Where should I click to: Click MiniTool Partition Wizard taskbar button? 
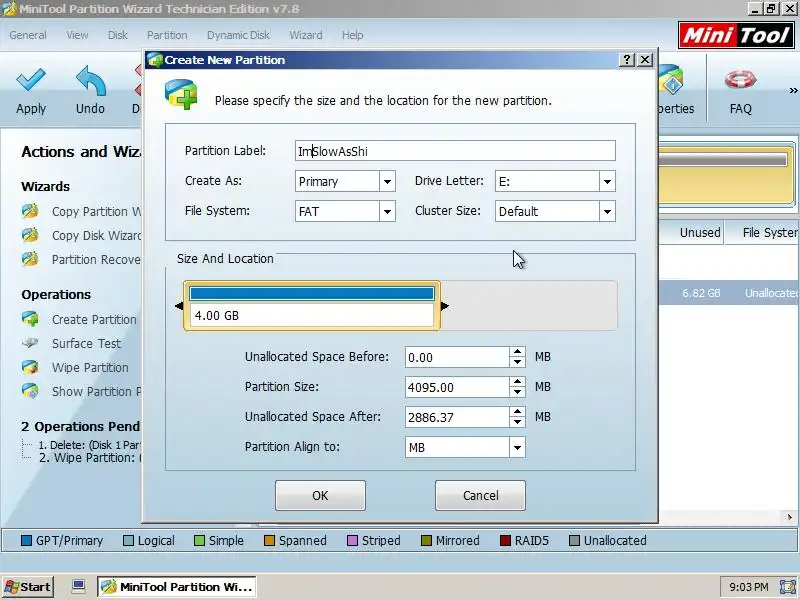pyautogui.click(x=177, y=587)
